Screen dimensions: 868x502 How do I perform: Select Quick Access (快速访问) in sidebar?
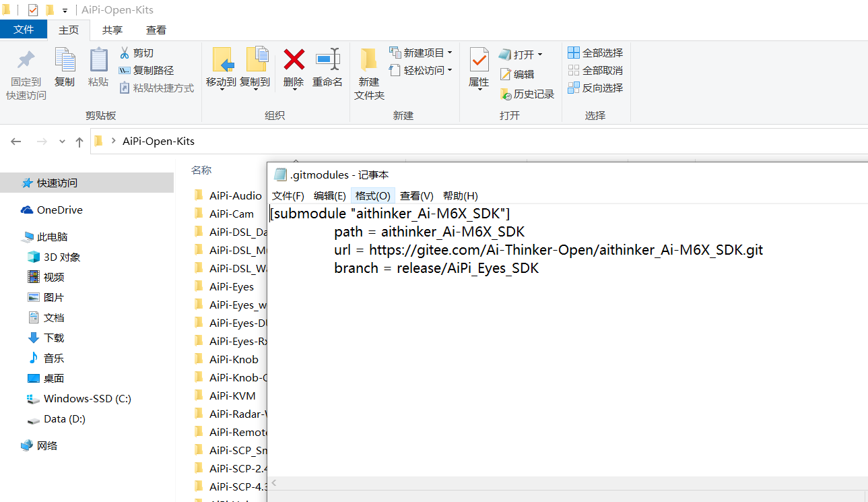[x=87, y=183]
